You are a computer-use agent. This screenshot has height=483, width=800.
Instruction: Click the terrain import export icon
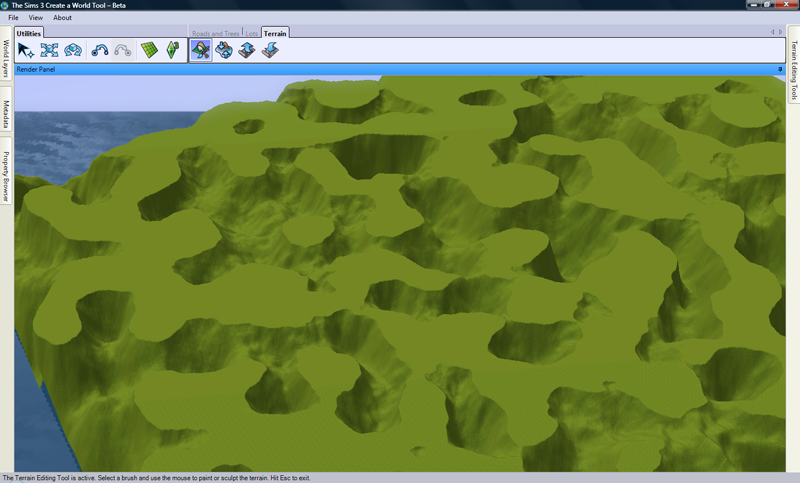click(224, 50)
